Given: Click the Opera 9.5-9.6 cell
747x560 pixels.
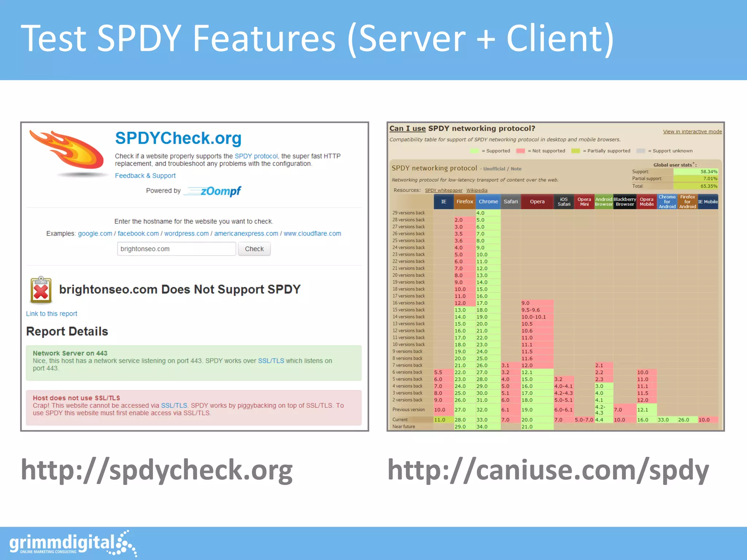Looking at the screenshot, I should (537, 310).
